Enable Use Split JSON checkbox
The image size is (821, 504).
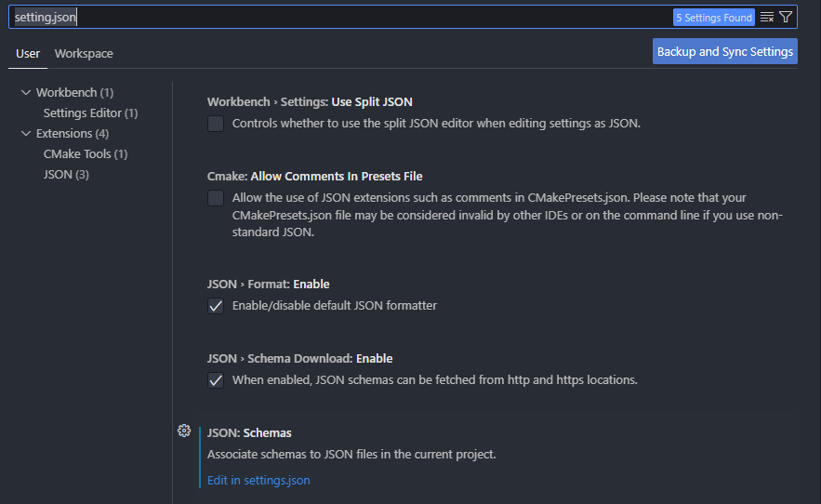pos(216,124)
